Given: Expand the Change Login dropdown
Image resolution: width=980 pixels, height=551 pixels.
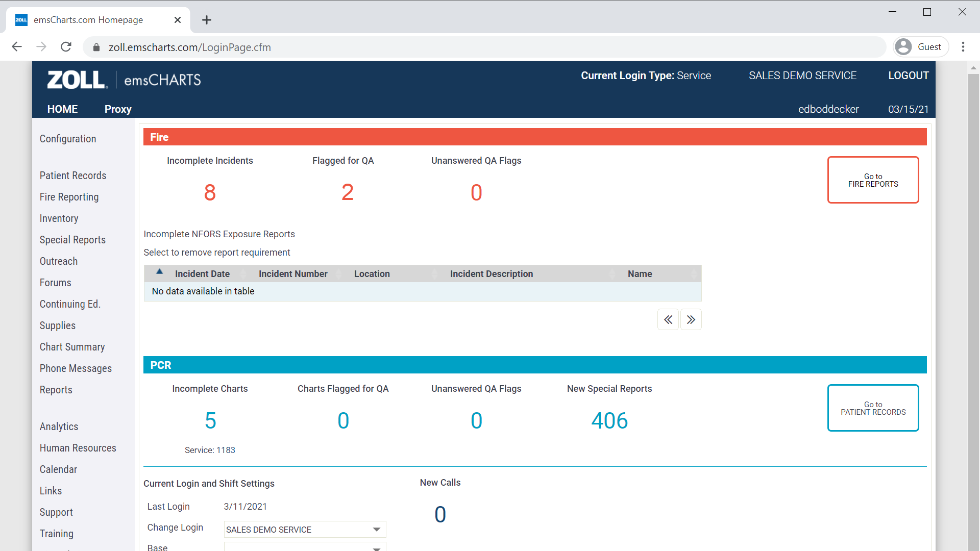Looking at the screenshot, I should [376, 530].
